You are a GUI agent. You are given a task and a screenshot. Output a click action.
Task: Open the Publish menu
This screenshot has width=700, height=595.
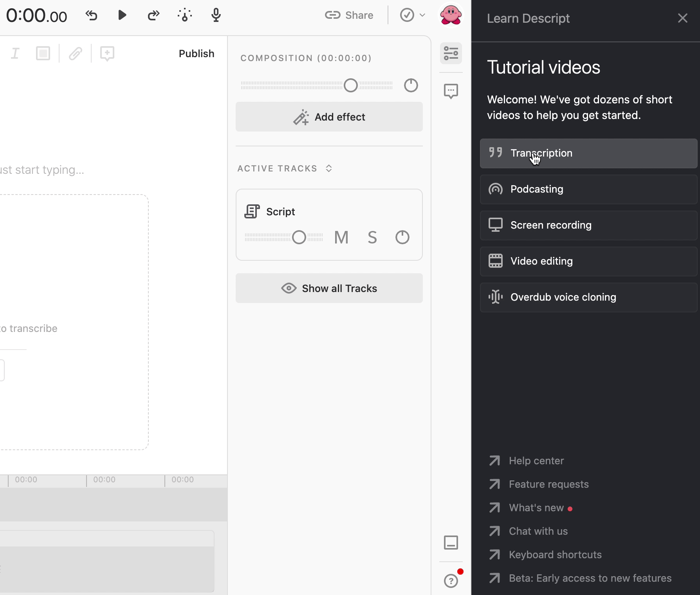click(x=197, y=54)
